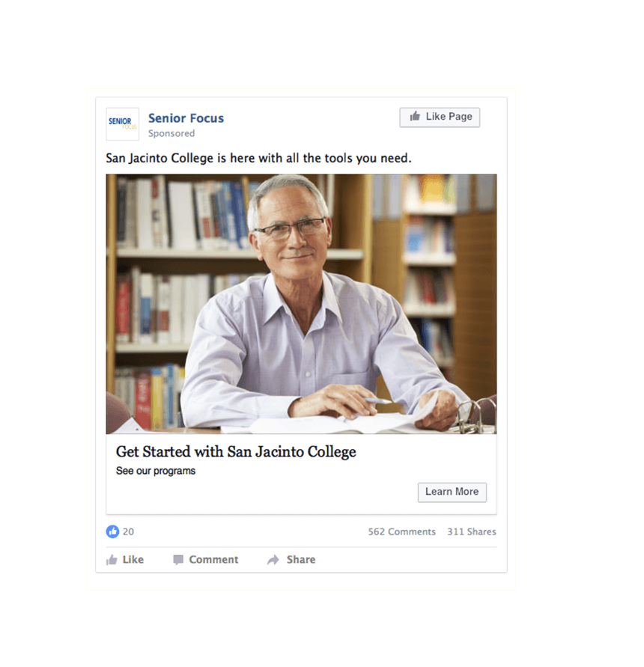Click the blue like reaction icon
This screenshot has height=667, width=644.
pyautogui.click(x=112, y=532)
